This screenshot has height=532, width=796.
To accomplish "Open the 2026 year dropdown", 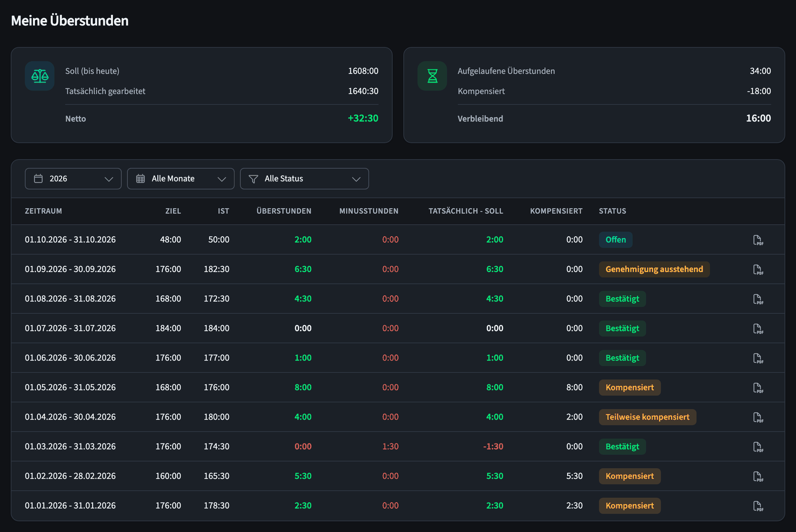I will pyautogui.click(x=73, y=178).
